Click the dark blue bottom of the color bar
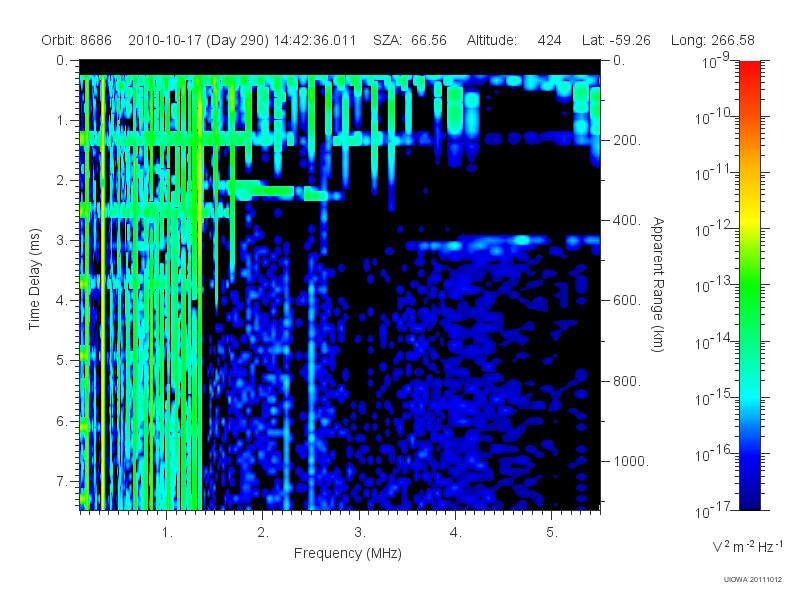 (749, 497)
